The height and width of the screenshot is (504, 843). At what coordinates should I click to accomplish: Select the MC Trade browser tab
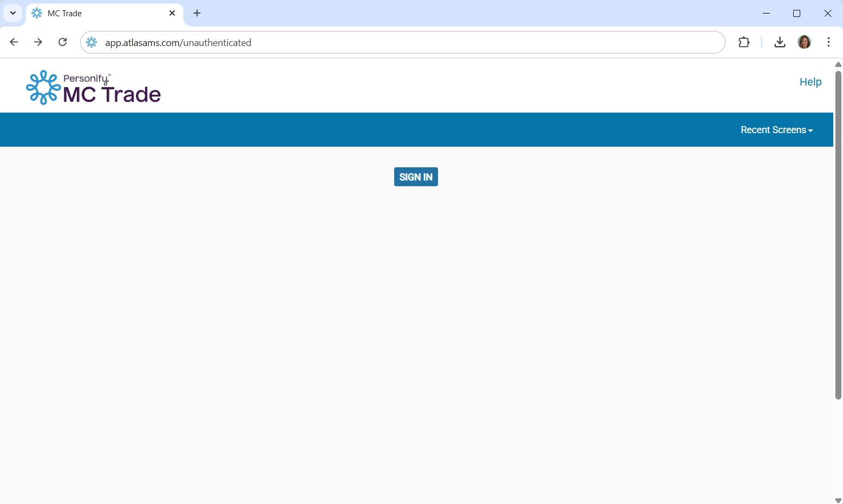pyautogui.click(x=104, y=14)
